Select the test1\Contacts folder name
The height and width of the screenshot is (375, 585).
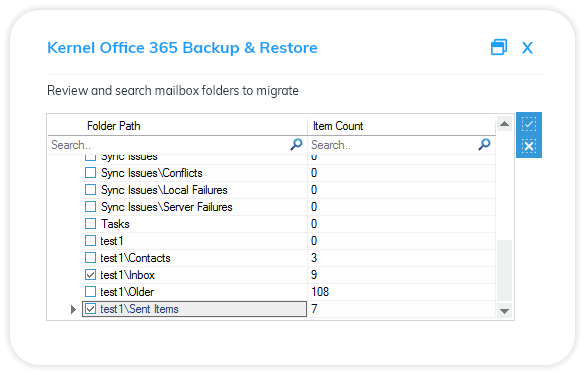coord(135,258)
